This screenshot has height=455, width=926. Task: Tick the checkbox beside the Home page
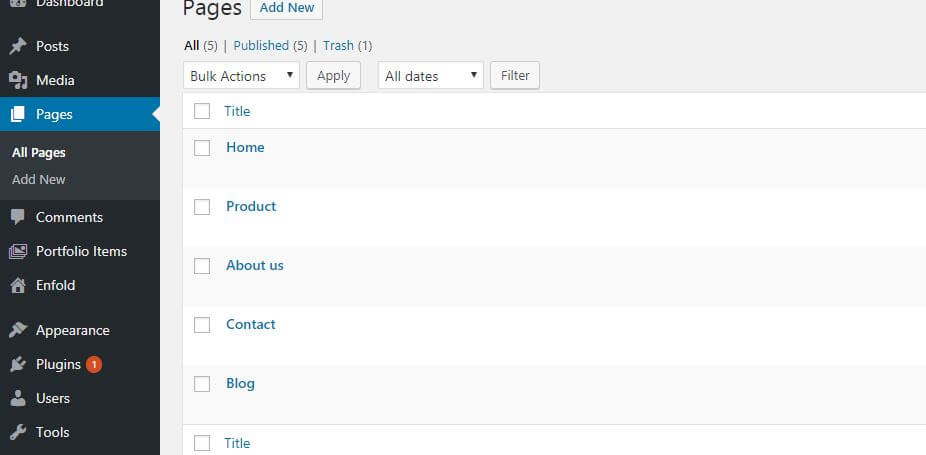tap(202, 148)
